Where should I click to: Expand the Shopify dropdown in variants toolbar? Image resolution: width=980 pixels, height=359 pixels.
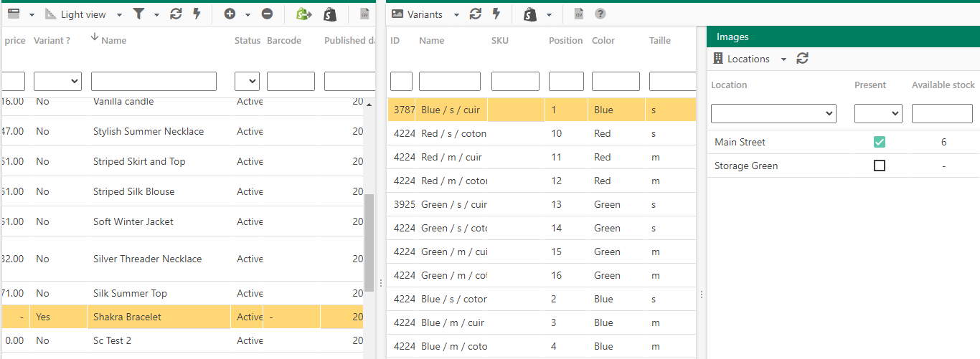point(549,15)
